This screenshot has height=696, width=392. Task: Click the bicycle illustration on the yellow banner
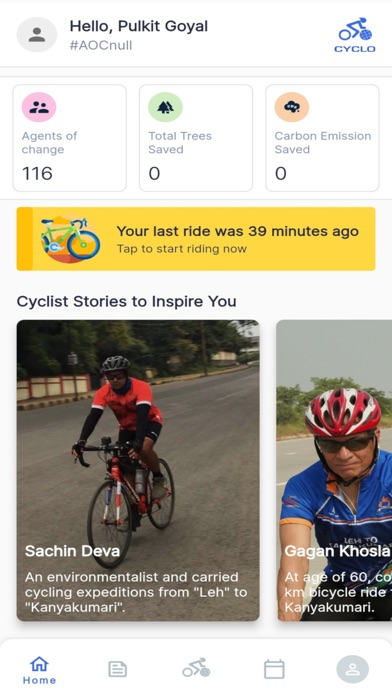[70, 239]
